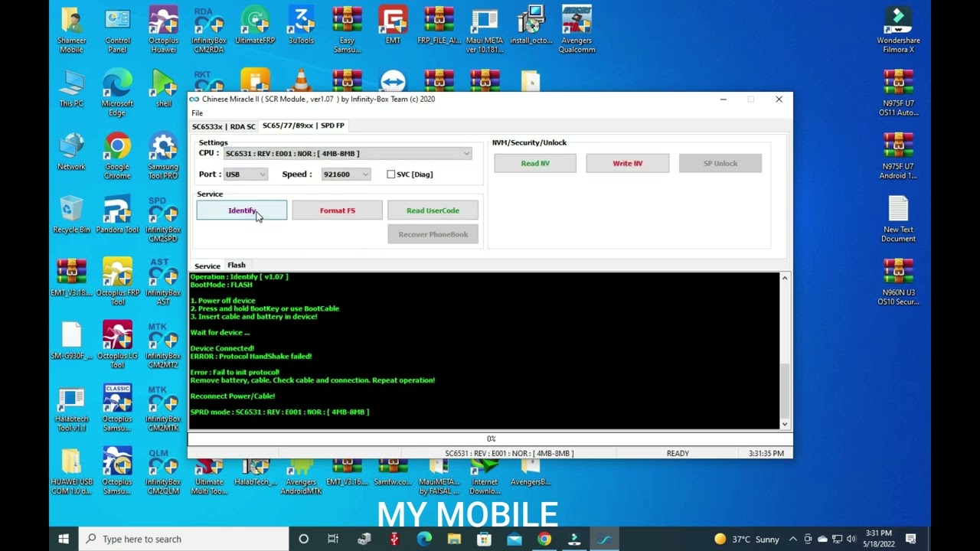
Task: Click the log scrollbar up arrow
Action: click(x=785, y=278)
